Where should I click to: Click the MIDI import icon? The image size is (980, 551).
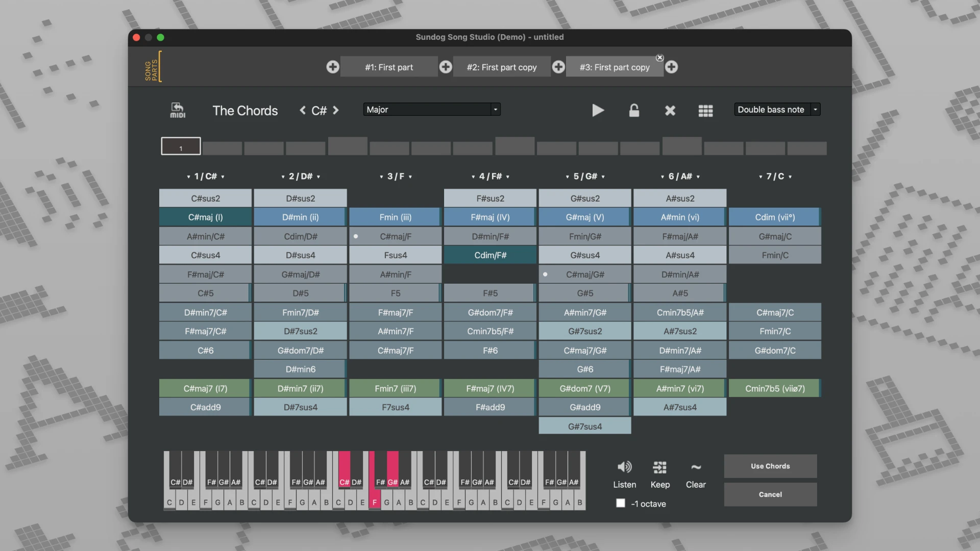pyautogui.click(x=177, y=110)
